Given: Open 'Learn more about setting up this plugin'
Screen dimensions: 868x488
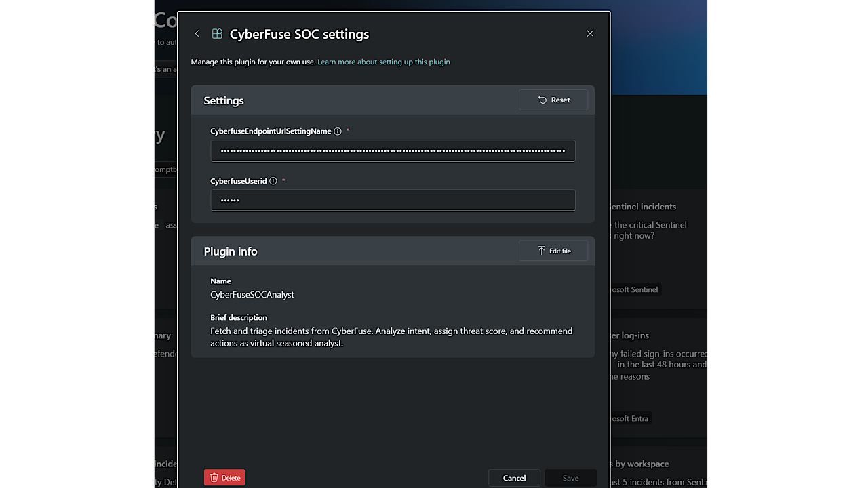Looking at the screenshot, I should [x=384, y=62].
